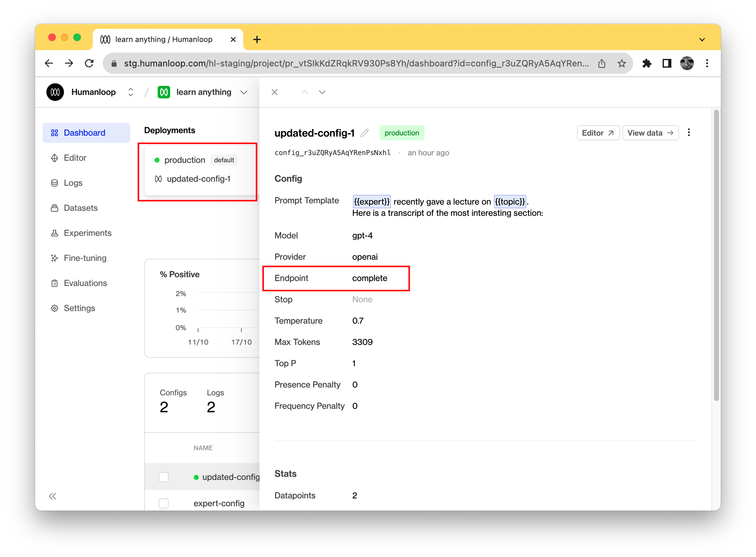Click the View data button
This screenshot has width=756, height=557.
[x=650, y=133]
